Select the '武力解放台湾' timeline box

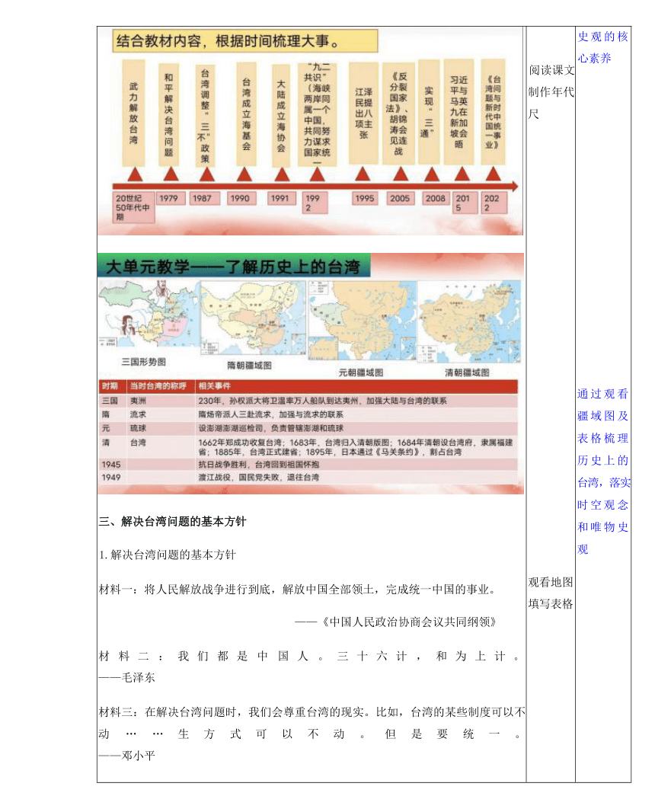pos(133,113)
